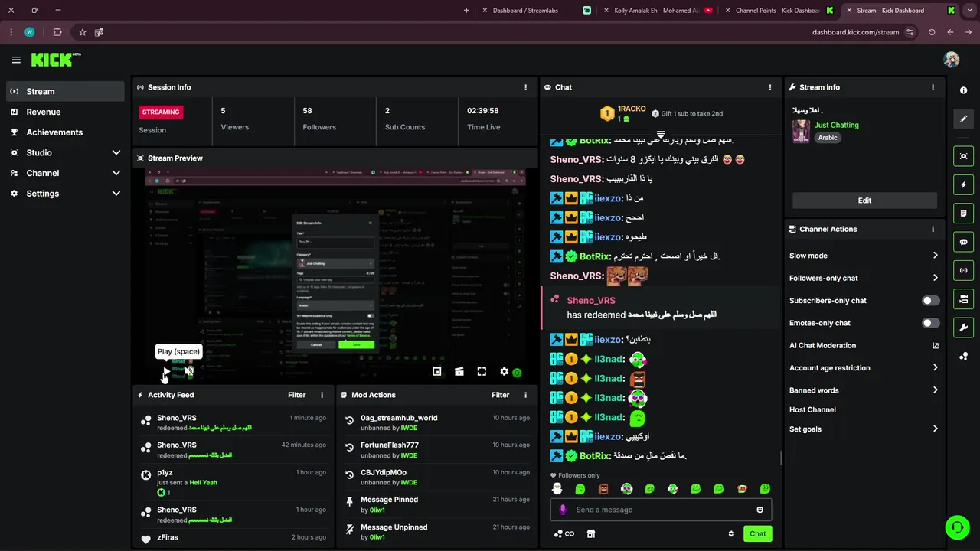The height and width of the screenshot is (551, 980).
Task: Open chat settings gear icon
Action: point(731,534)
